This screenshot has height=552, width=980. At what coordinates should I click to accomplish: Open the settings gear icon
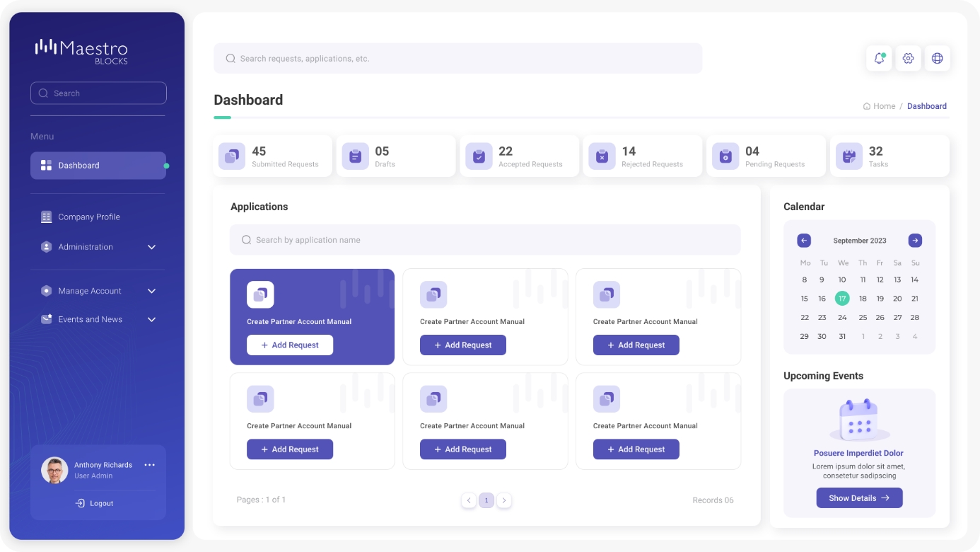(x=908, y=58)
